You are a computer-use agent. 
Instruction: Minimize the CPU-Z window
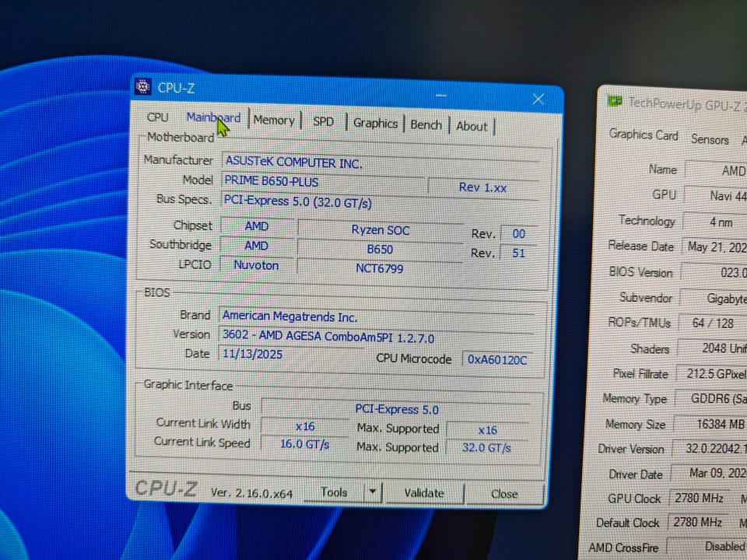click(440, 96)
